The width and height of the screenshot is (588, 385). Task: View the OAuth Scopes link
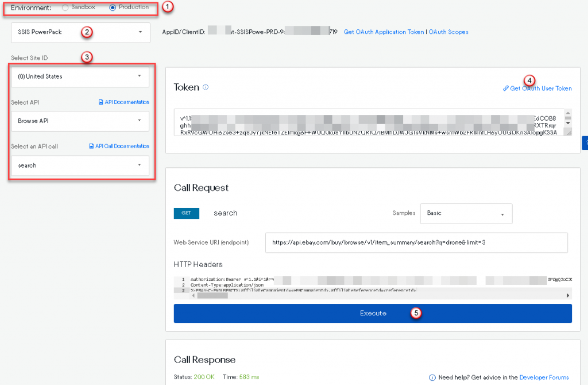coord(448,32)
